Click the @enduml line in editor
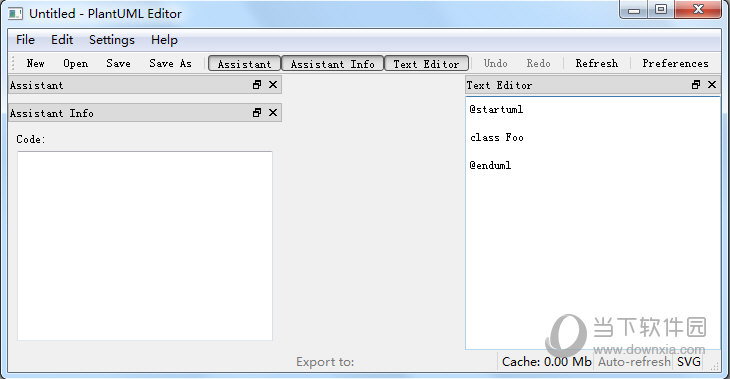The width and height of the screenshot is (730, 379). pyautogui.click(x=490, y=165)
